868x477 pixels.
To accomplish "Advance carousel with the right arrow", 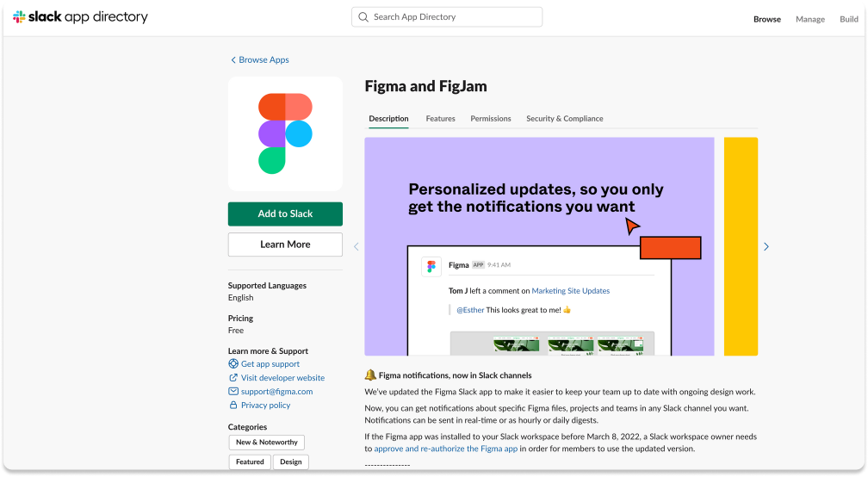I will pos(766,247).
